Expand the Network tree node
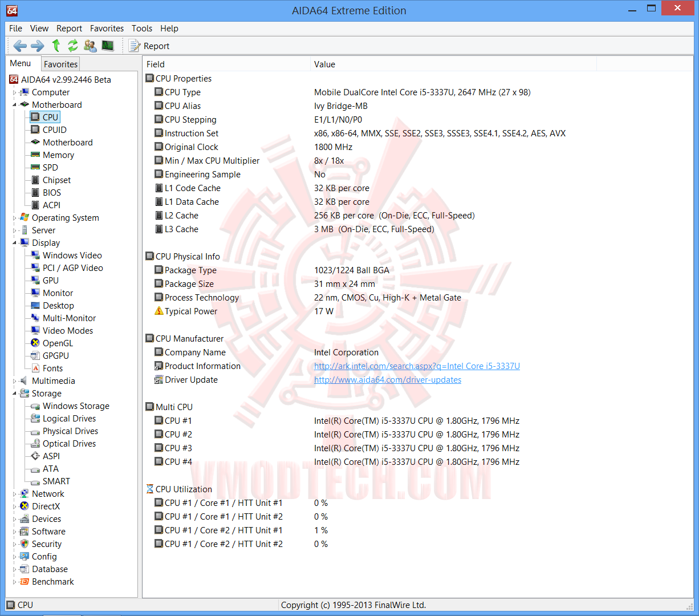 (15, 494)
